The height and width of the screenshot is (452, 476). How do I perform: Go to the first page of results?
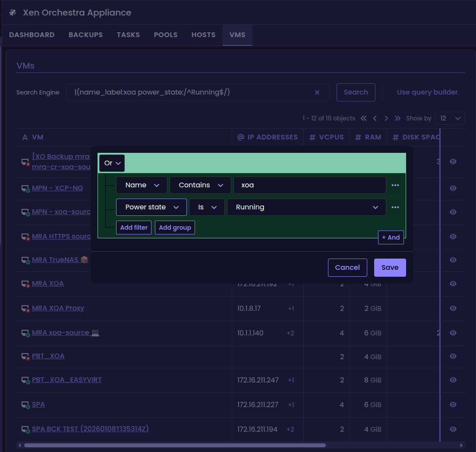click(364, 118)
